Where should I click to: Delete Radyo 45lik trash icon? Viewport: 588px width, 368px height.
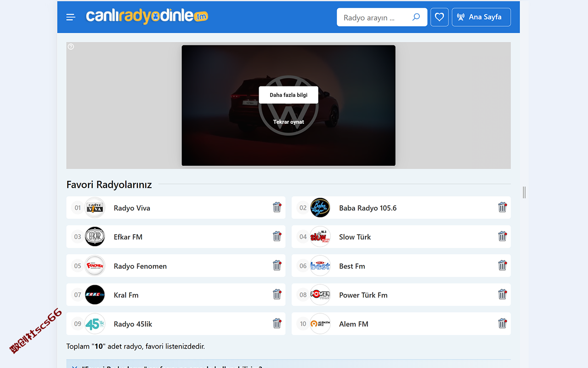click(277, 323)
